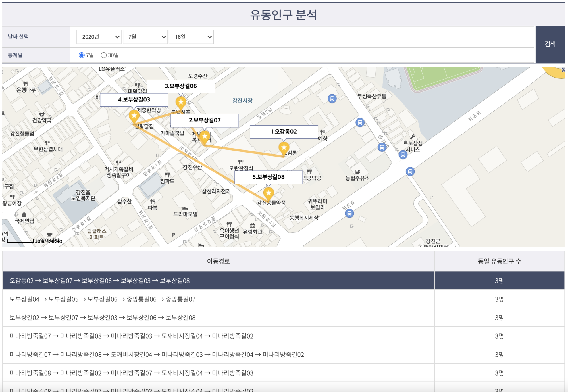Click the 동행복지세상 map label
568x392 pixels.
(x=304, y=218)
